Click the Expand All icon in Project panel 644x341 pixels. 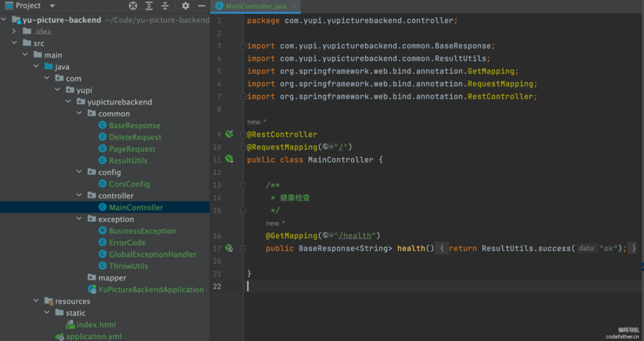[x=149, y=6]
